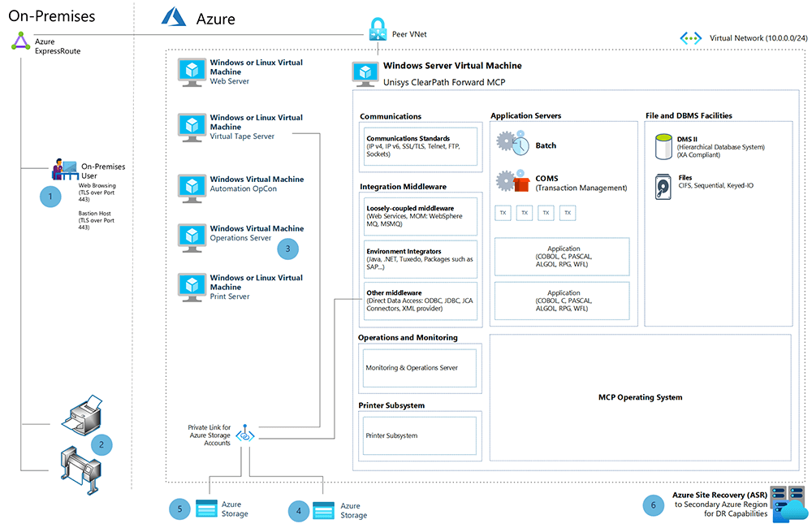Click the MCP Operating System label
This screenshot has height=524, width=812.
pos(640,397)
